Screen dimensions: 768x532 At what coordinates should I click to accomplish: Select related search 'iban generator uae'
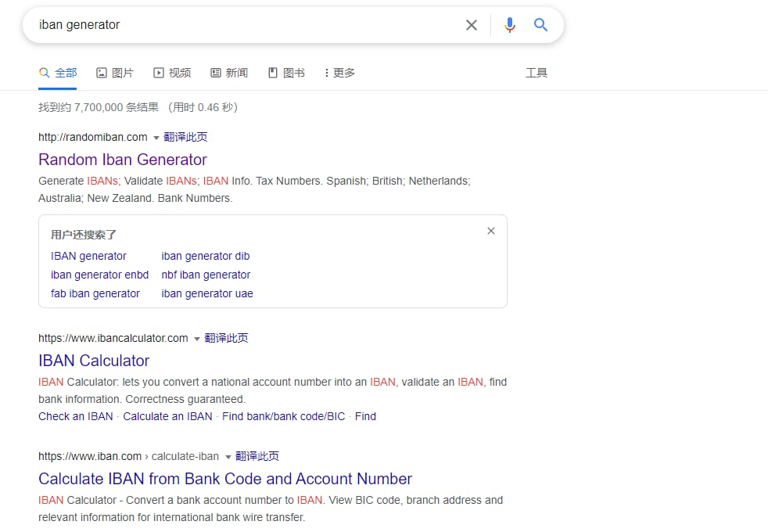pyautogui.click(x=207, y=293)
